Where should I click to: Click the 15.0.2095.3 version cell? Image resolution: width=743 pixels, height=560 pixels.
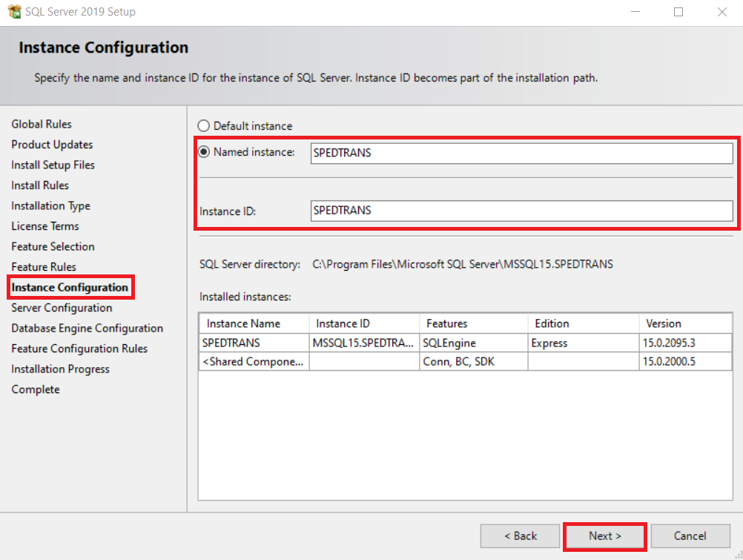[x=685, y=343]
